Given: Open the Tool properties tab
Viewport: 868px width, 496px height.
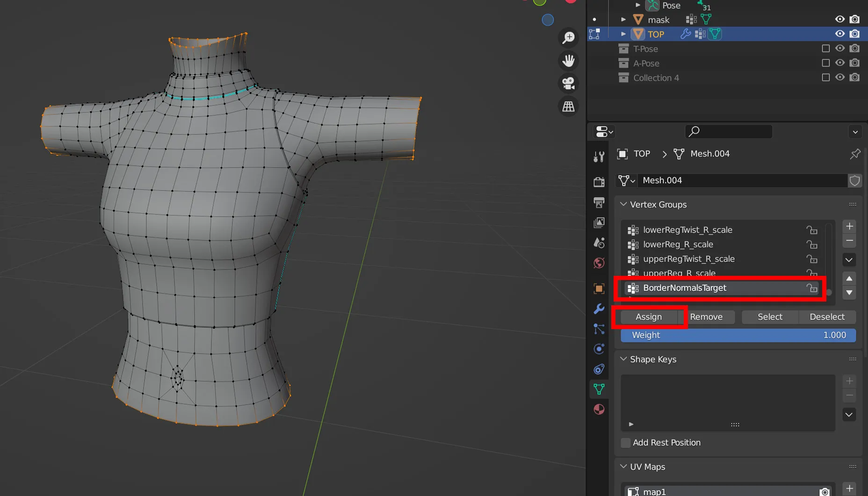Looking at the screenshot, I should coord(599,157).
